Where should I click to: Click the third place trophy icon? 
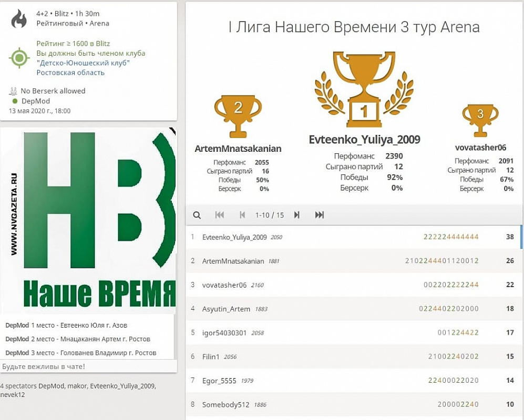pyautogui.click(x=480, y=119)
